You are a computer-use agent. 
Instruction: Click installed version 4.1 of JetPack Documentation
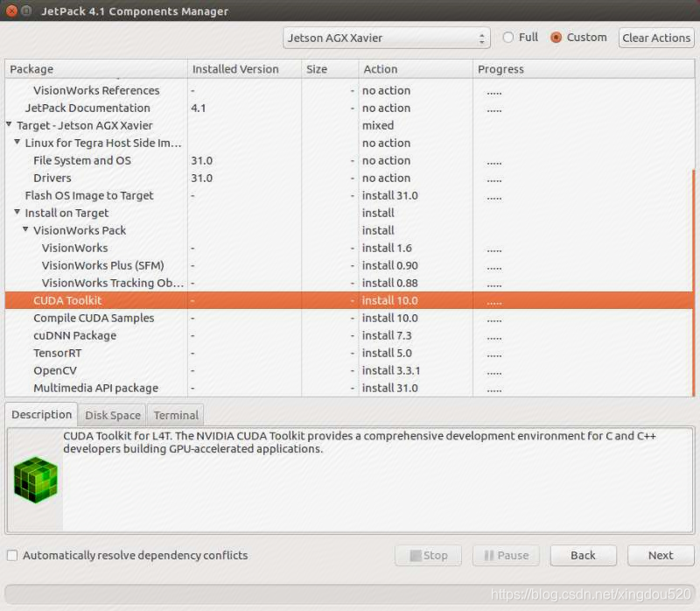click(x=199, y=108)
